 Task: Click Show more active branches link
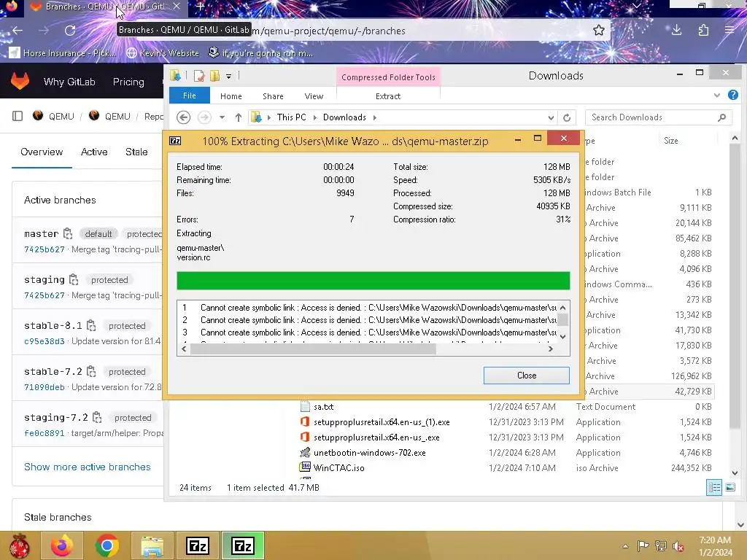point(88,467)
